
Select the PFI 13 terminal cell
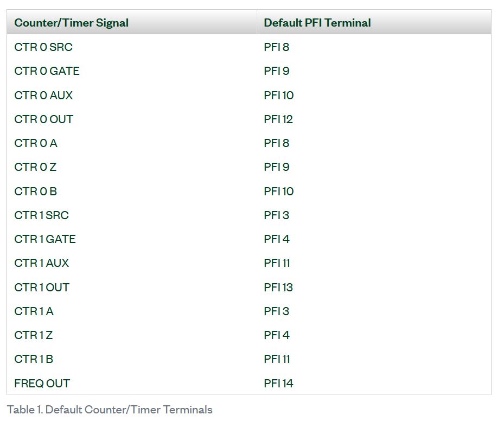click(278, 288)
